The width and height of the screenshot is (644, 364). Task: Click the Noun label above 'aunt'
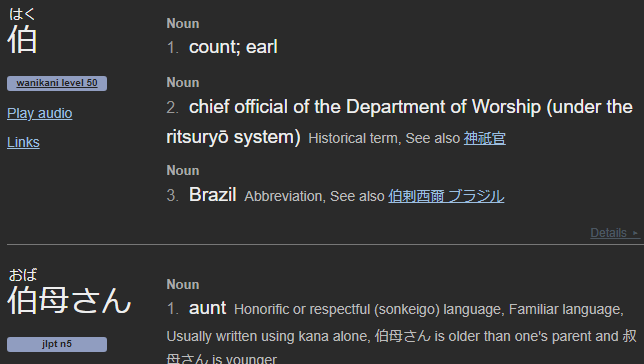coord(183,284)
